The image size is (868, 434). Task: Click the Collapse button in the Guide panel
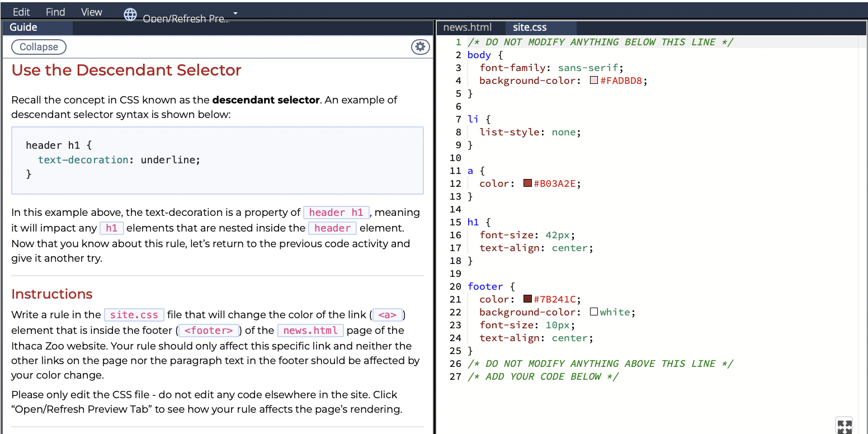pyautogui.click(x=38, y=47)
